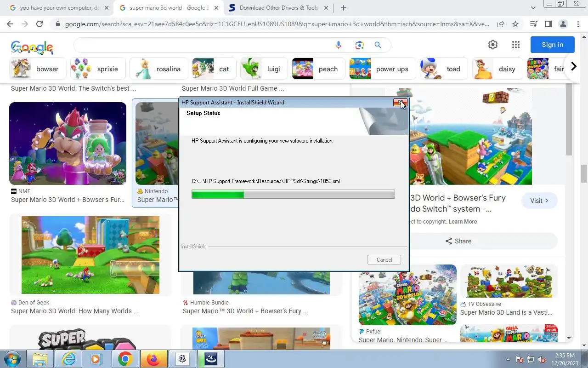The height and width of the screenshot is (368, 588).
Task: Filter images by cat chip
Action: pyautogui.click(x=214, y=69)
